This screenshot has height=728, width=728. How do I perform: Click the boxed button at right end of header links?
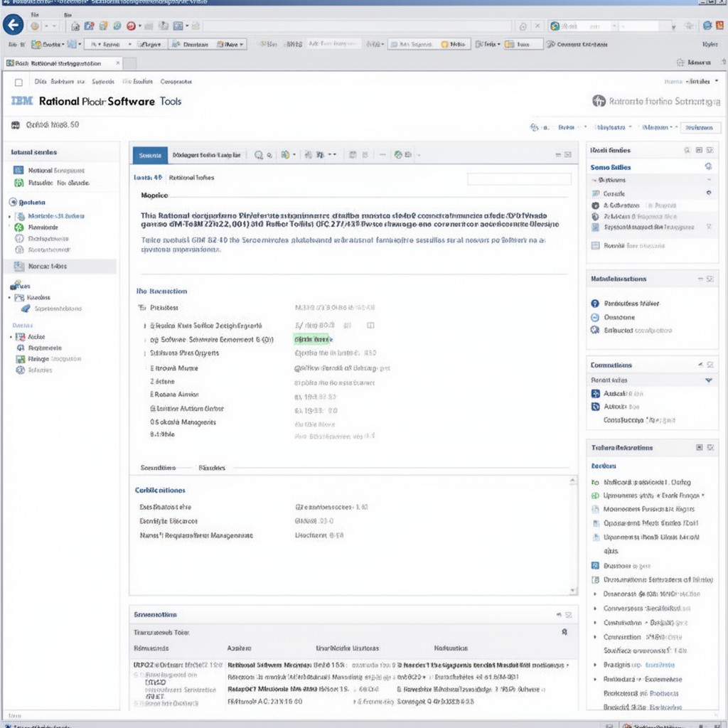pos(700,128)
